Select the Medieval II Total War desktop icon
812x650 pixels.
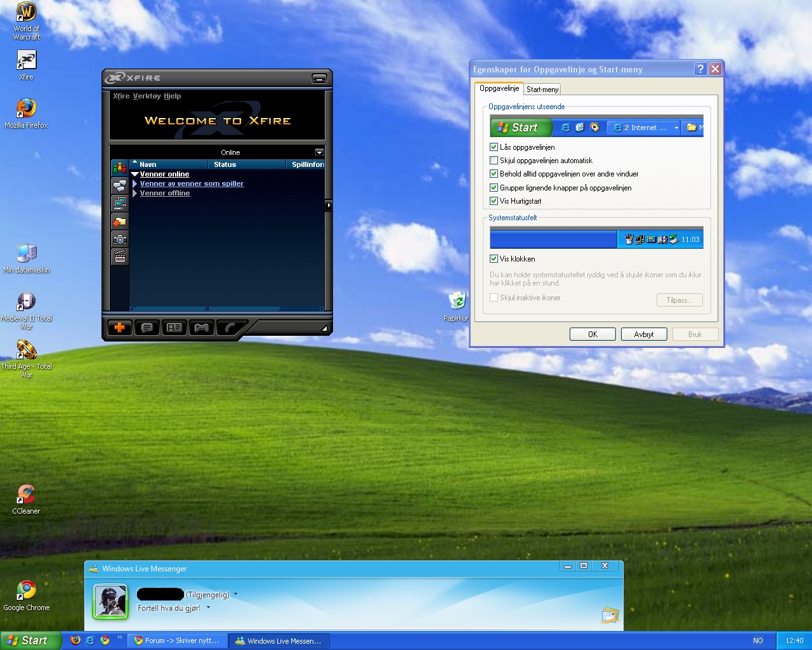click(x=26, y=311)
